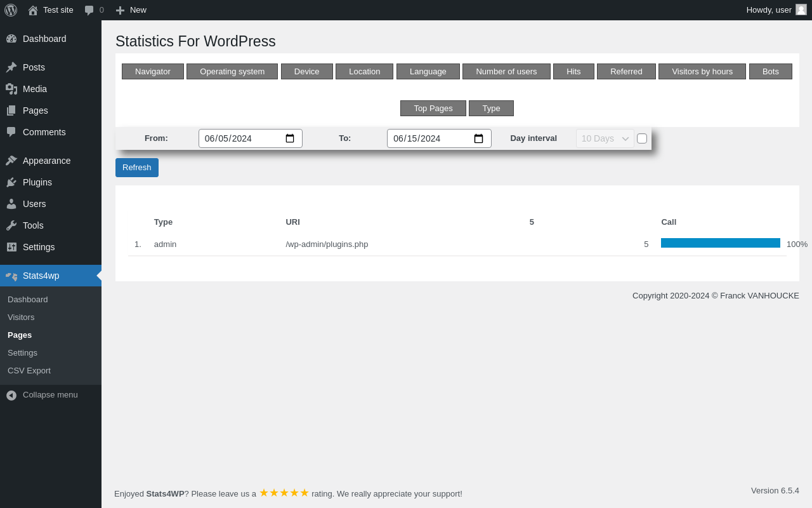The height and width of the screenshot is (508, 812).
Task: Click the Media icon in sidebar
Action: pyautogui.click(x=11, y=89)
